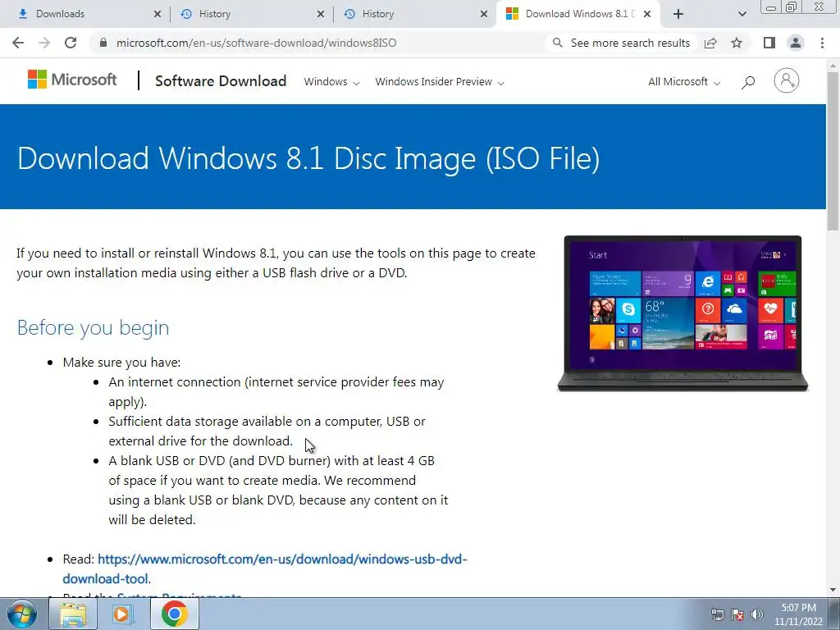Open Windows Explorer from the taskbar
This screenshot has height=630, width=840.
coord(73,614)
